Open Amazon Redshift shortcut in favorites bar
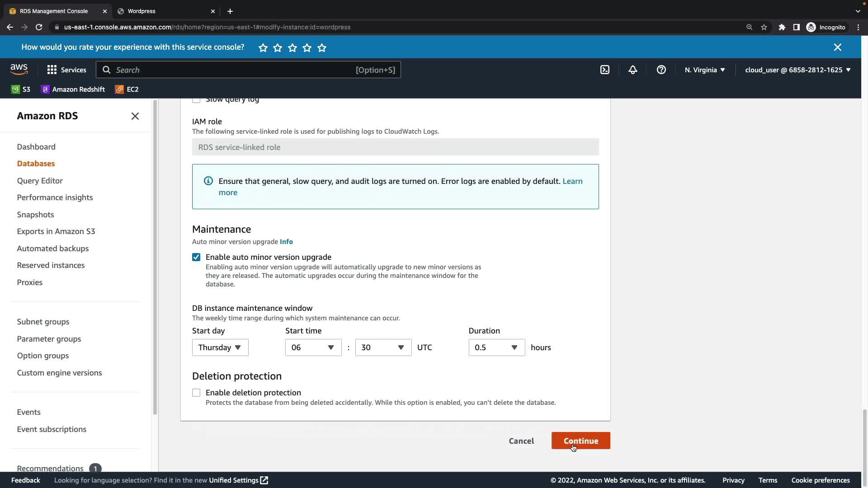This screenshot has width=868, height=488. coord(73,89)
